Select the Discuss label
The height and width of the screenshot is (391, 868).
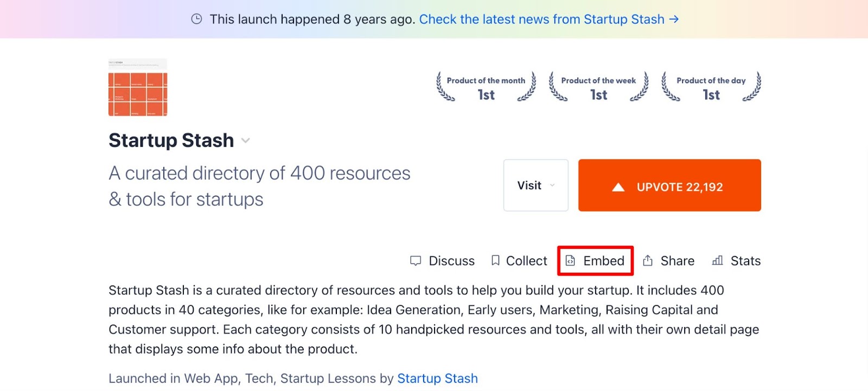[451, 261]
